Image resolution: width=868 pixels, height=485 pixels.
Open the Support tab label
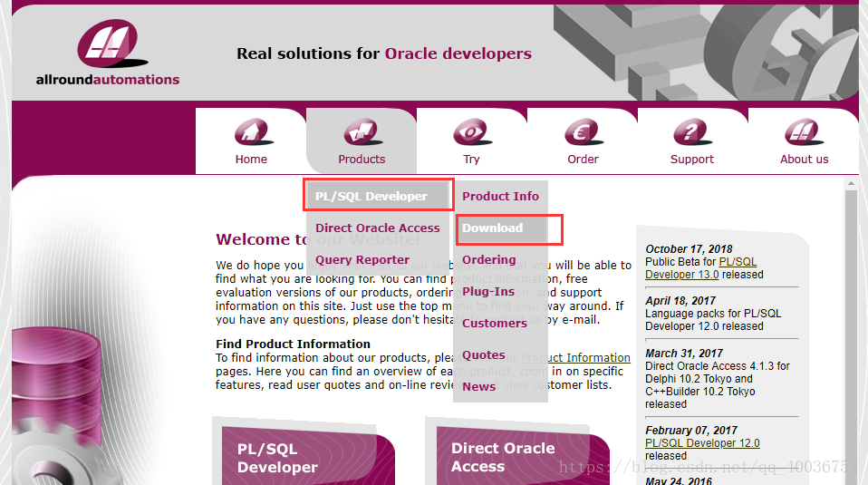click(x=692, y=160)
